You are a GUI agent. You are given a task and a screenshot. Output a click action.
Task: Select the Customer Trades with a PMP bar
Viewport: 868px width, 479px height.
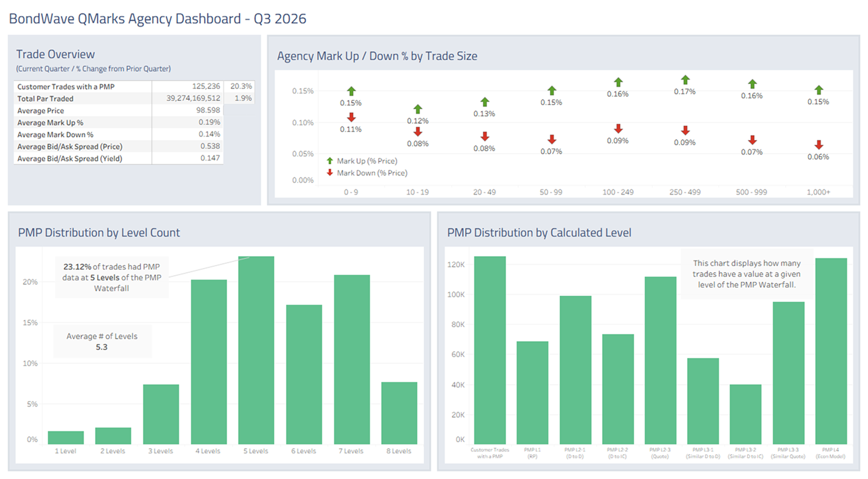(490, 350)
